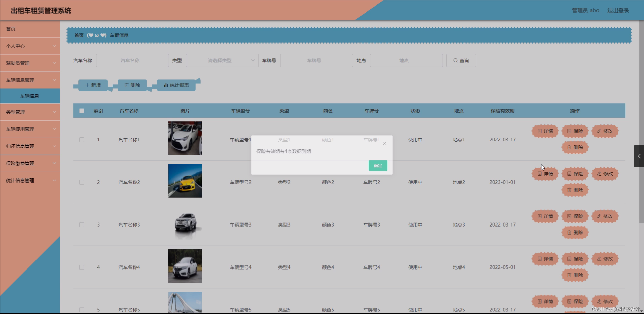Viewport: 644px width, 314px height.
Task: Click the 新增 plus button
Action: [93, 85]
